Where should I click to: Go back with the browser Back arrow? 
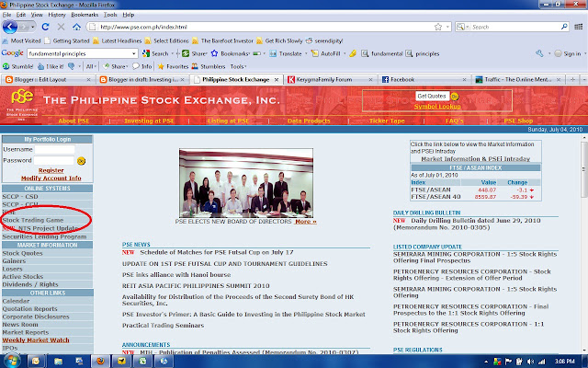(x=10, y=27)
